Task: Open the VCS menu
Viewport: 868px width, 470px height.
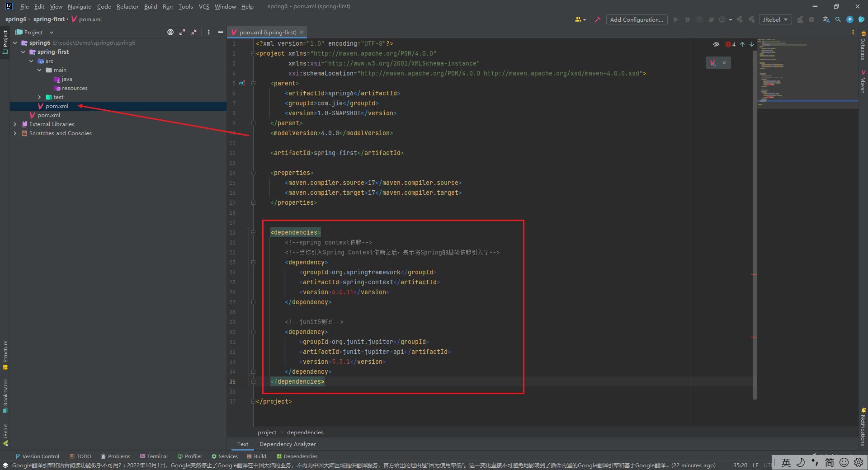Action: coord(204,6)
